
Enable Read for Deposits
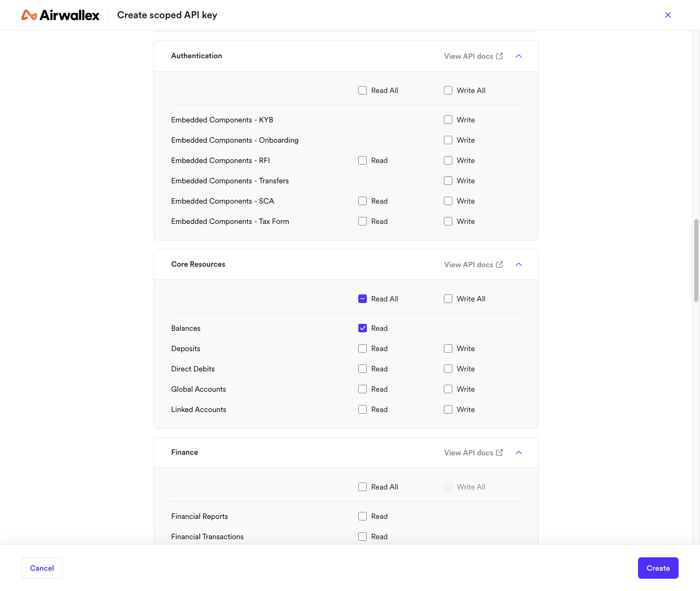click(363, 348)
